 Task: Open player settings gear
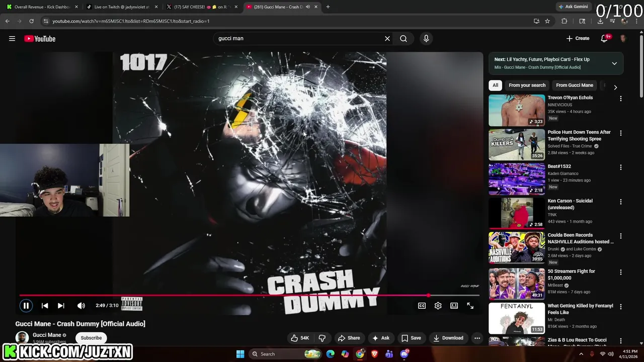[x=438, y=306]
